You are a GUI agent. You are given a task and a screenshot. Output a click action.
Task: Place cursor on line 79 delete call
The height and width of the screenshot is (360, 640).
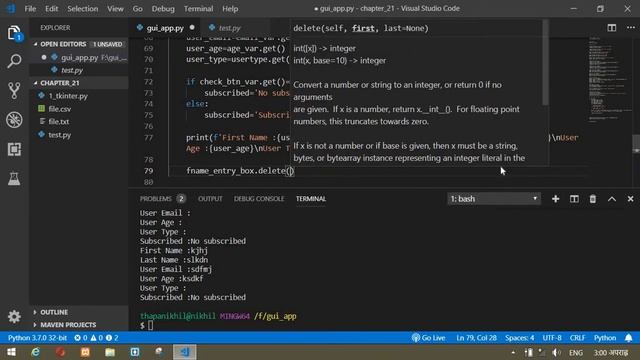click(x=240, y=171)
